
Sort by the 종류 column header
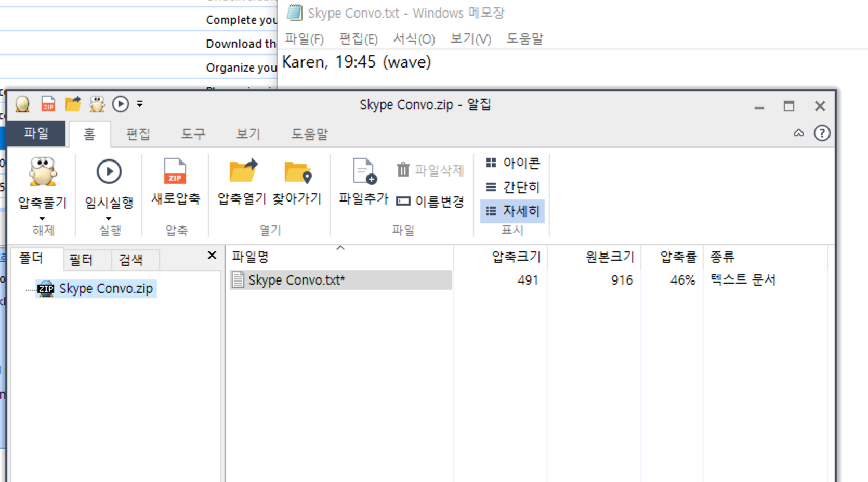pos(766,256)
